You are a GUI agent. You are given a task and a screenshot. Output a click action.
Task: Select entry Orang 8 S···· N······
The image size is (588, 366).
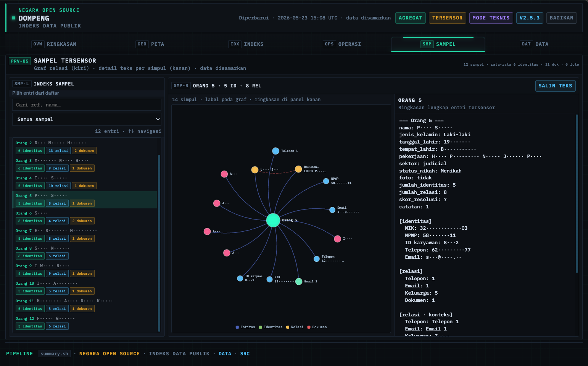click(x=85, y=252)
